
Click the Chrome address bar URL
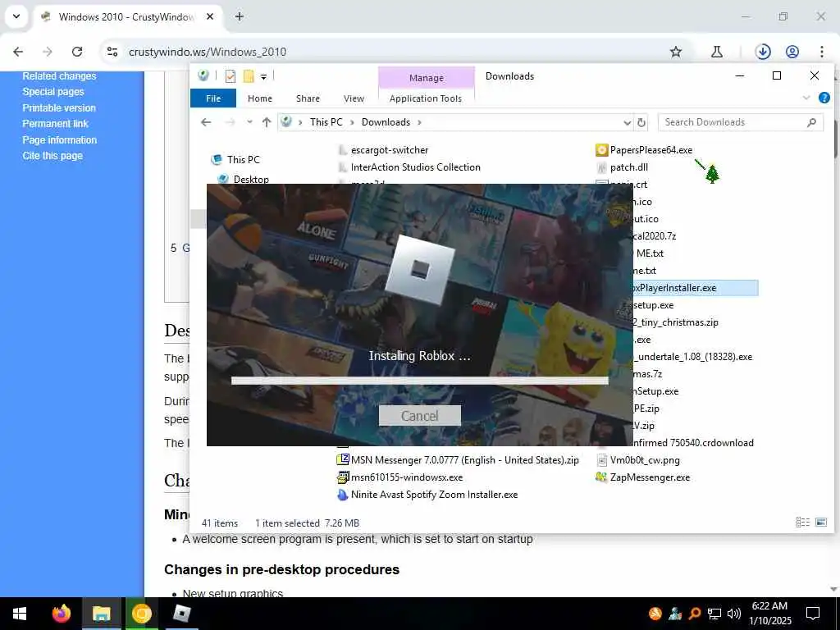[208, 52]
